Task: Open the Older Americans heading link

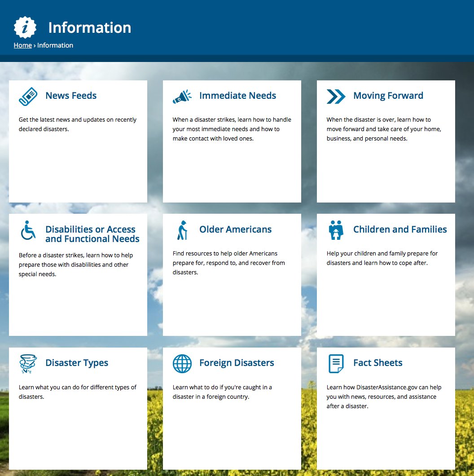Action: click(236, 229)
